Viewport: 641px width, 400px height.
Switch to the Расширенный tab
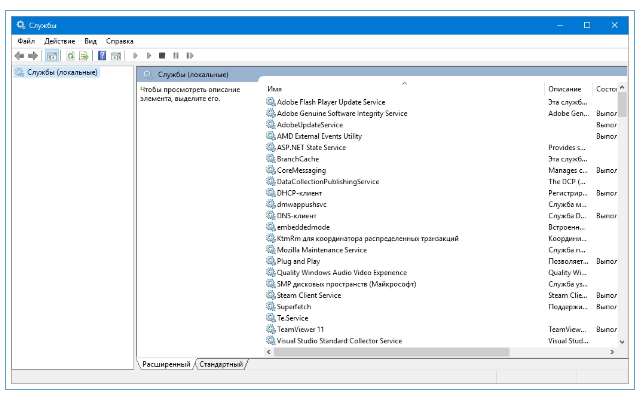(x=166, y=364)
